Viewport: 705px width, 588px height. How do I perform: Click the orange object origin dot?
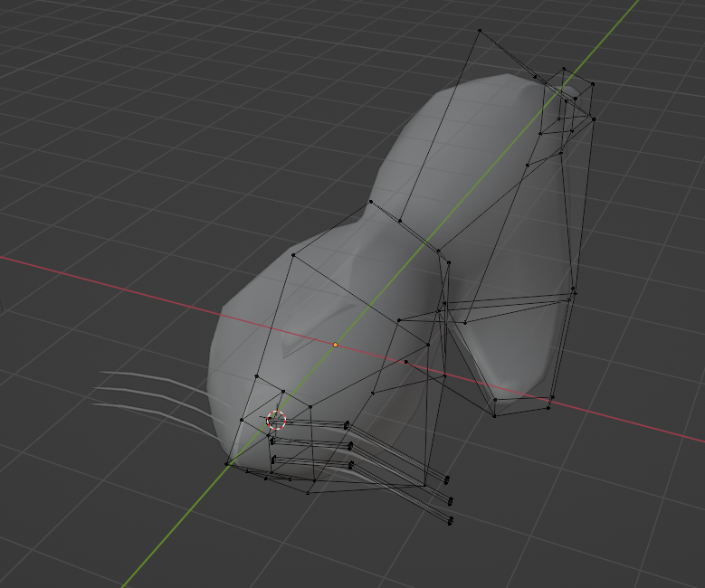[x=335, y=345]
